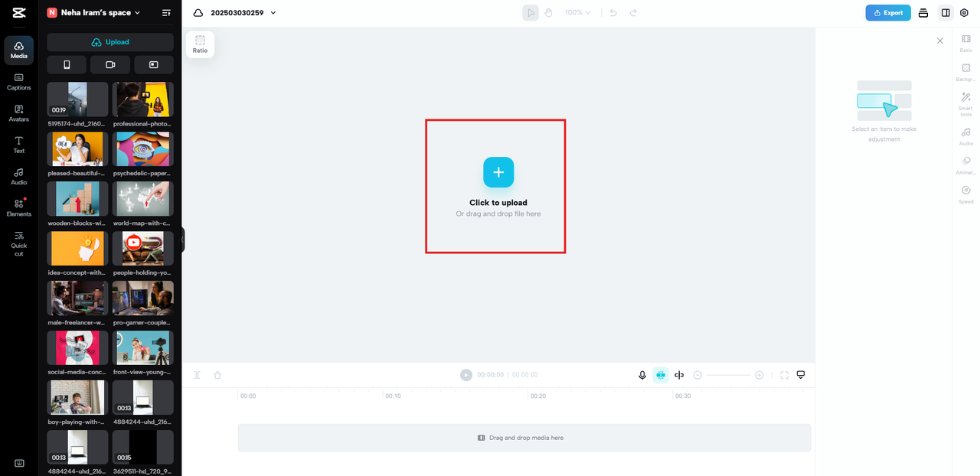This screenshot has width=980, height=476.
Task: Open the Quick cut tool
Action: tap(19, 243)
